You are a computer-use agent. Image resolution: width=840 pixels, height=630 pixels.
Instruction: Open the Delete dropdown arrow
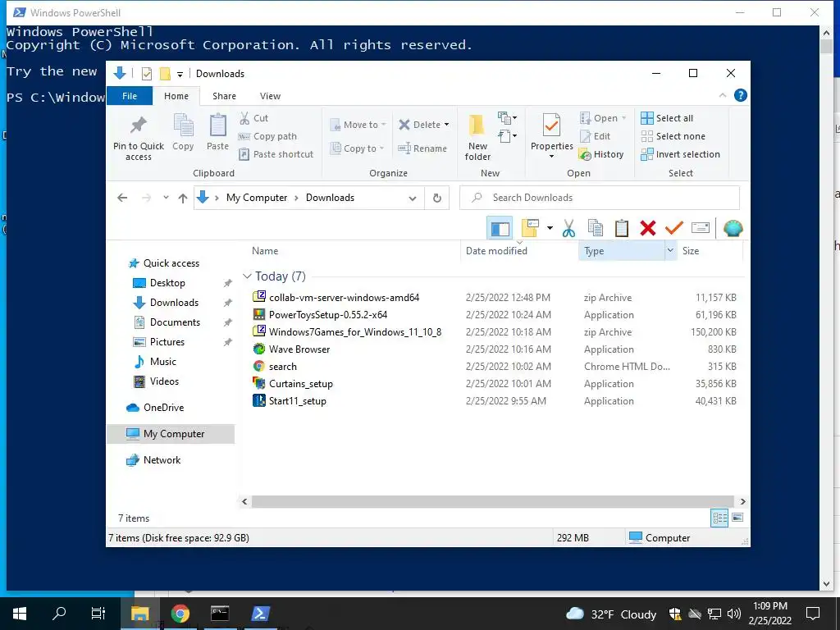[x=446, y=125]
